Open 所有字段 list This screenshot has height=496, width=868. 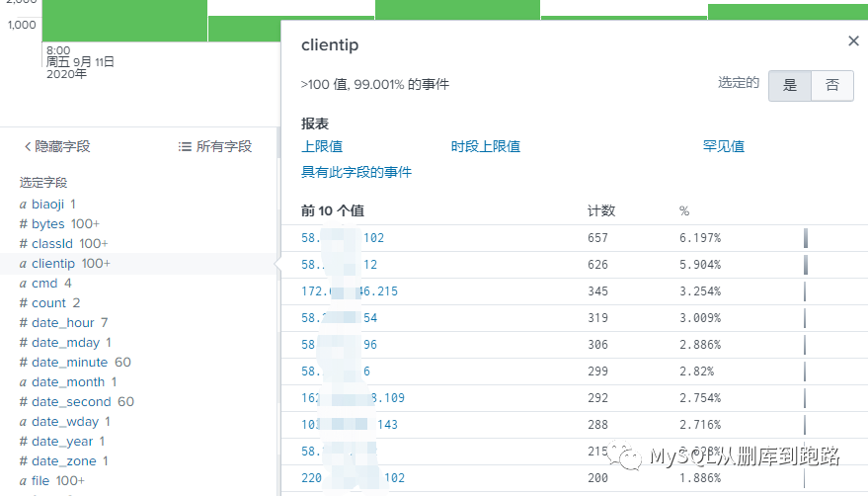point(215,146)
